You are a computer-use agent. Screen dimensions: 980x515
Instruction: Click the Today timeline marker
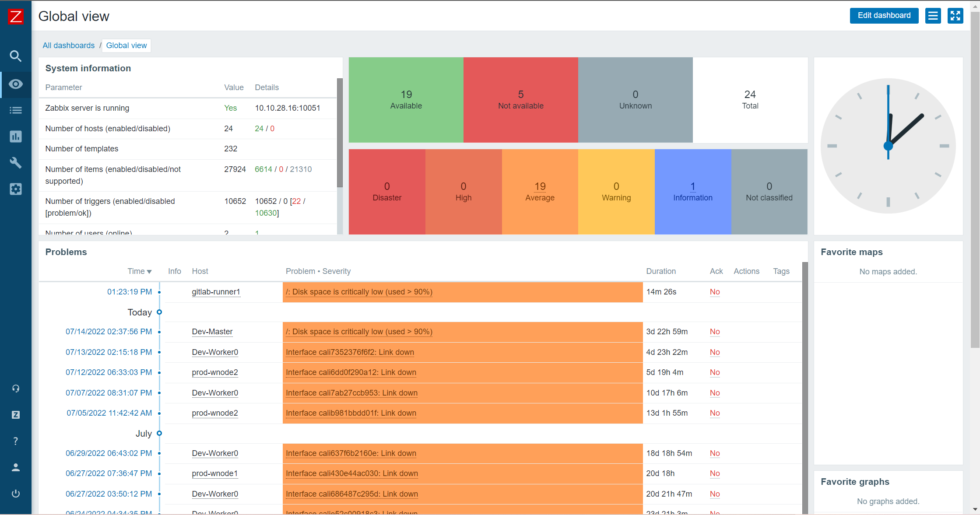click(159, 312)
